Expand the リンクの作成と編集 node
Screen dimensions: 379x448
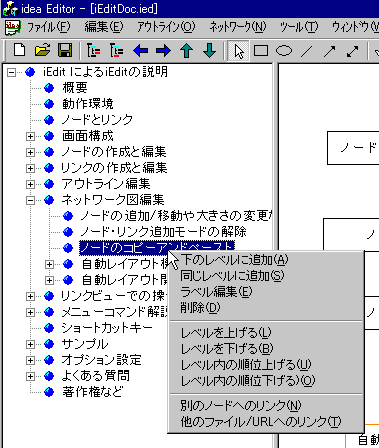coord(30,168)
